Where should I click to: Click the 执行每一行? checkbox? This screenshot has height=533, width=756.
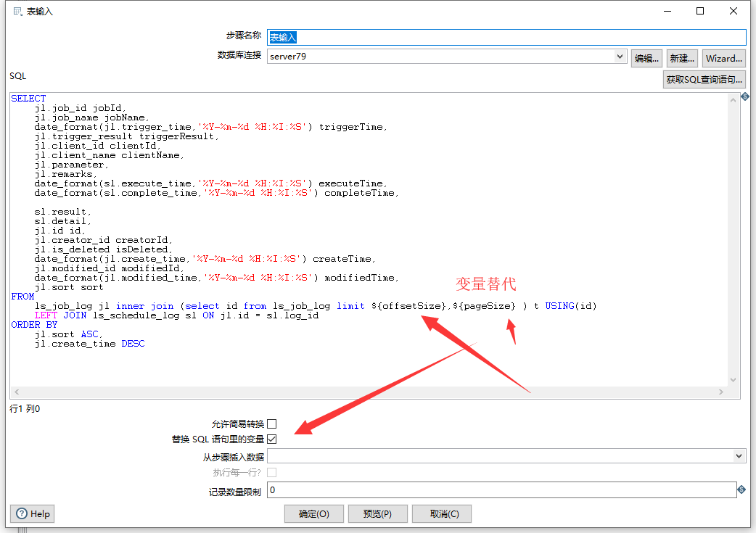(x=271, y=471)
